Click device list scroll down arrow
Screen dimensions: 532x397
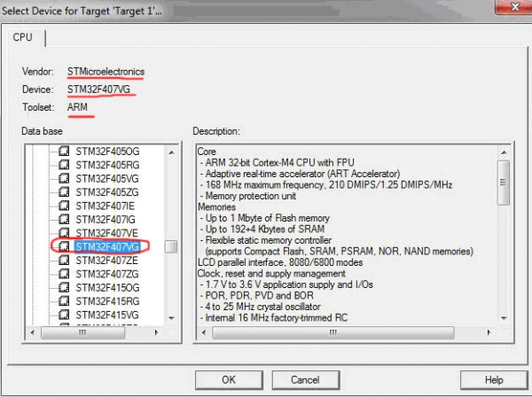pyautogui.click(x=171, y=318)
